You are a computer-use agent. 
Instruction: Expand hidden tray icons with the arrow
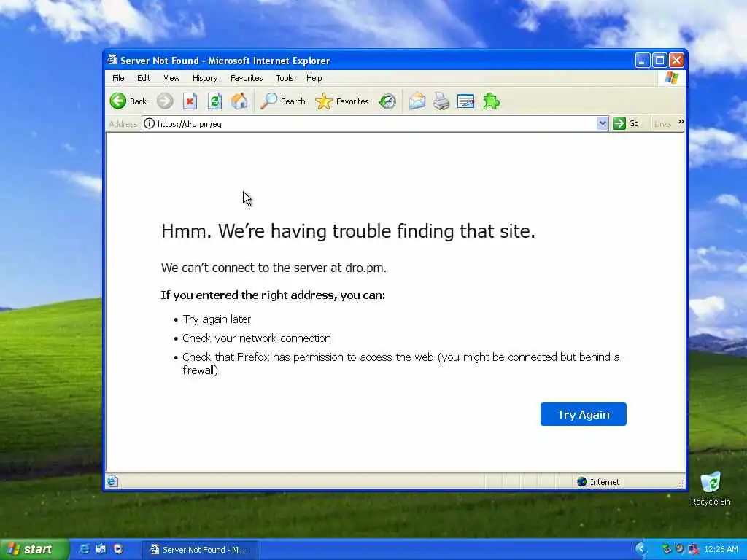tap(640, 549)
